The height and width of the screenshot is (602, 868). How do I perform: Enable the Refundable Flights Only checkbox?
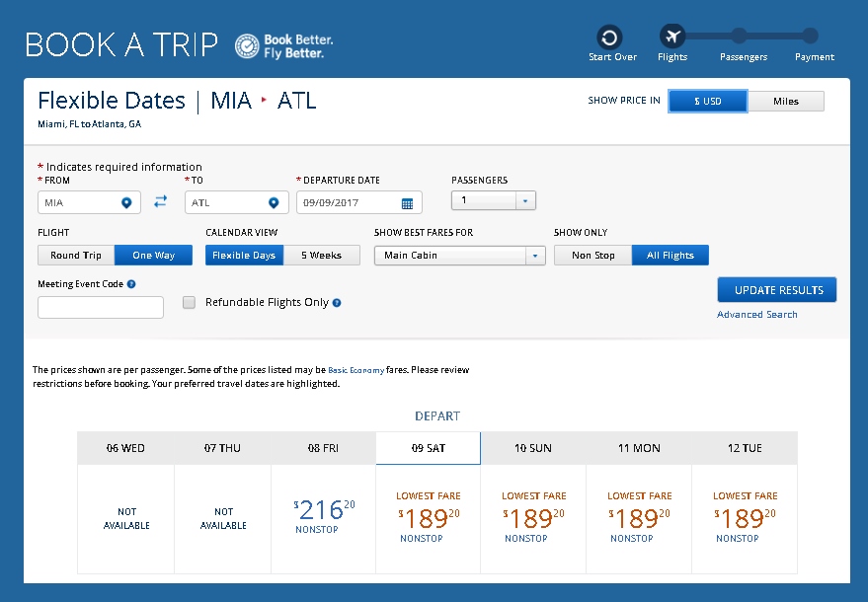coord(189,302)
